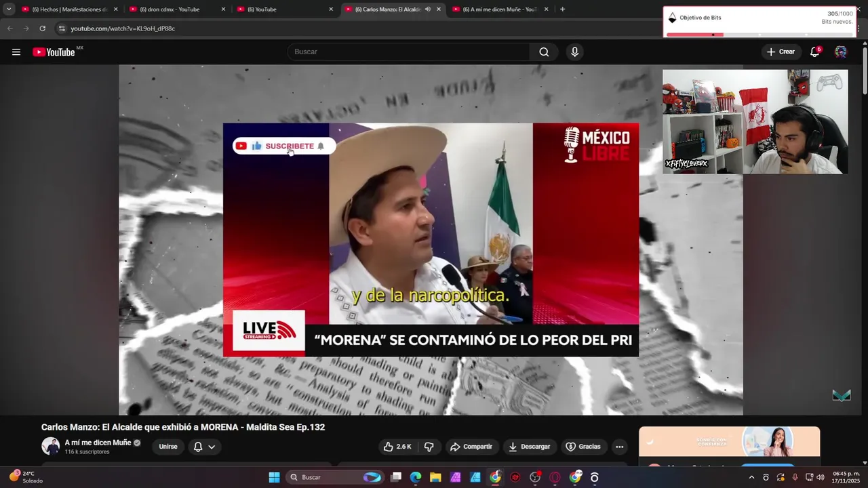
Task: Open more actions three-dot menu
Action: (619, 447)
